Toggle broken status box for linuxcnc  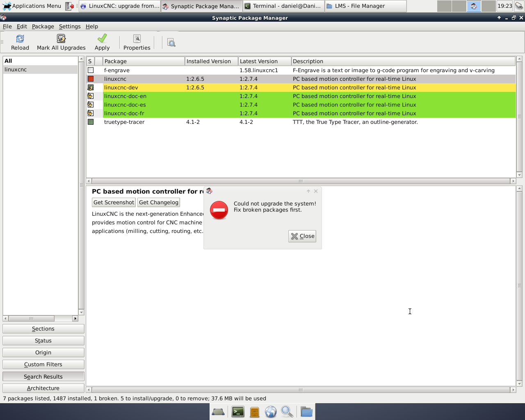click(91, 79)
